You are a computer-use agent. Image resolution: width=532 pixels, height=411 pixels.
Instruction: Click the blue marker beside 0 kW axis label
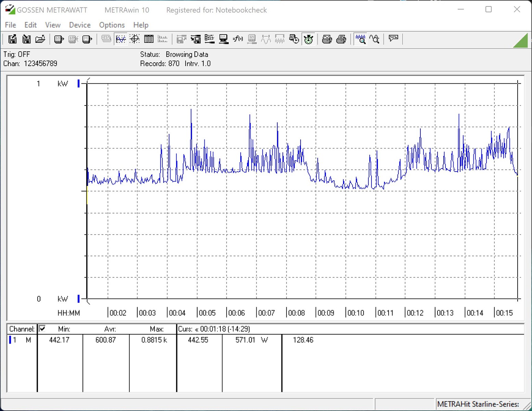click(78, 299)
